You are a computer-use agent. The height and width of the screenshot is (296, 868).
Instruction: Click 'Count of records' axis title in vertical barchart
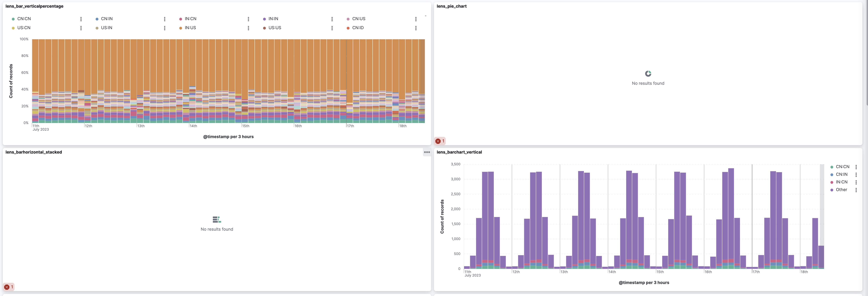tap(442, 216)
